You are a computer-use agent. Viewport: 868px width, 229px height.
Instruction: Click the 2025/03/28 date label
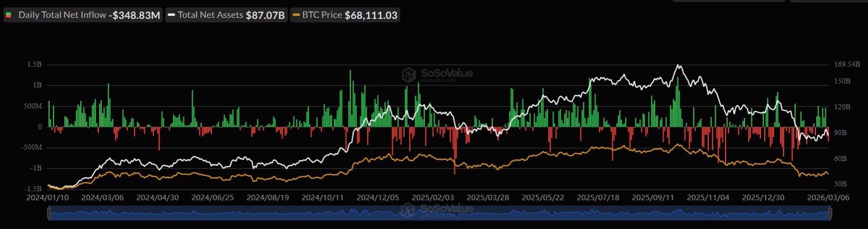[488, 197]
